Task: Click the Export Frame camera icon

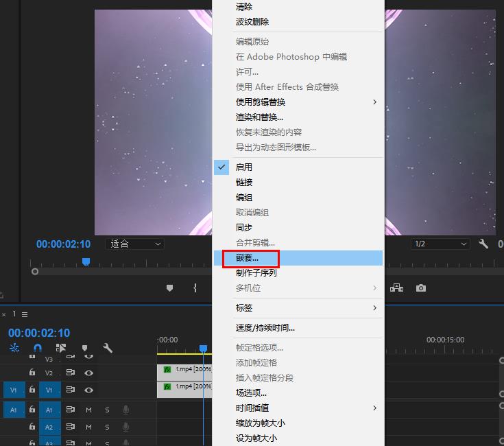Action: (421, 287)
